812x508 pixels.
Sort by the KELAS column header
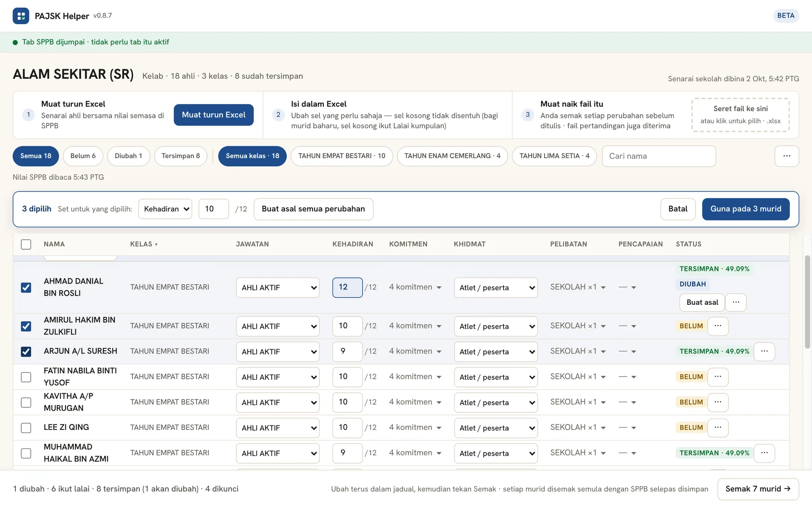tap(143, 244)
